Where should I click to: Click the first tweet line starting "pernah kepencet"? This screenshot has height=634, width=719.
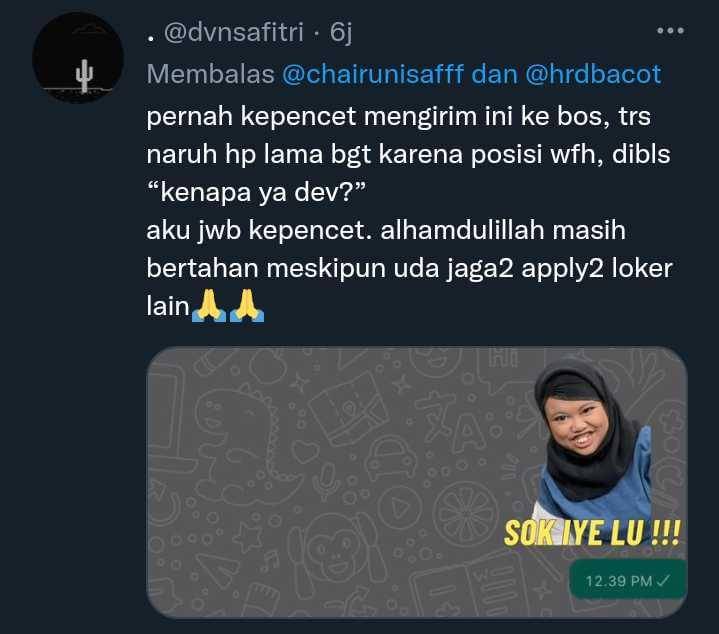coord(398,116)
